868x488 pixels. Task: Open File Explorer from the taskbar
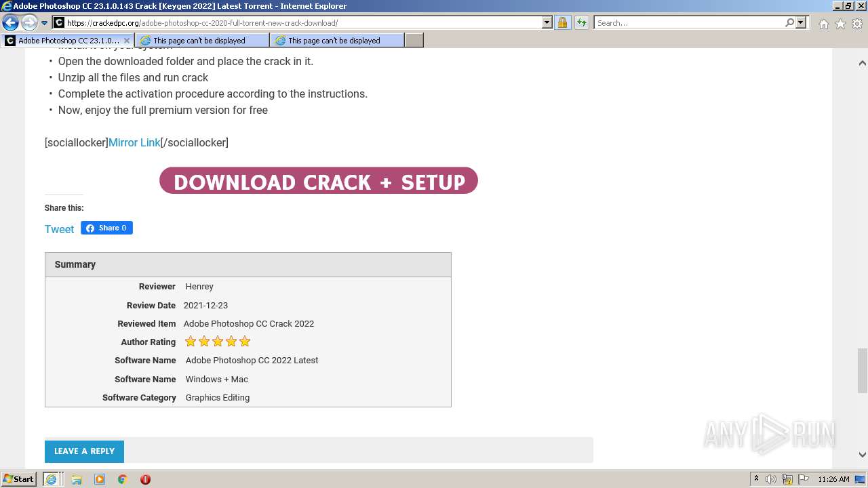pos(77,479)
